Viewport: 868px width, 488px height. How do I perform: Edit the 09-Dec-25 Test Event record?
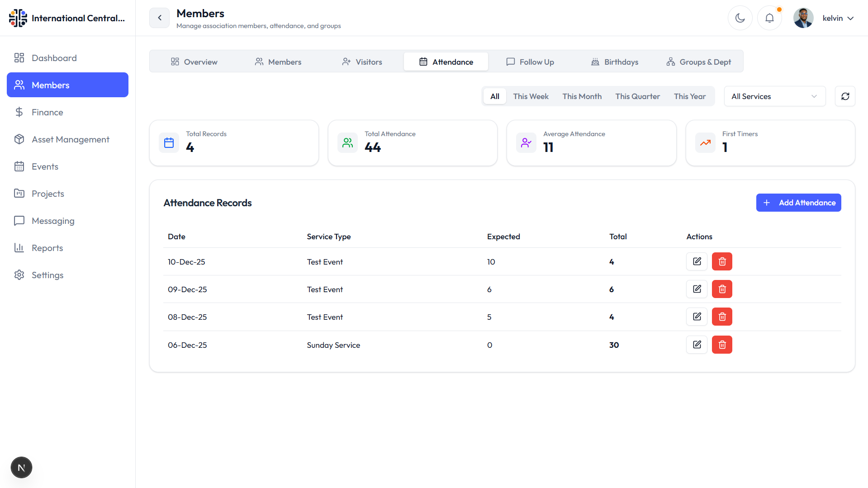coord(697,289)
